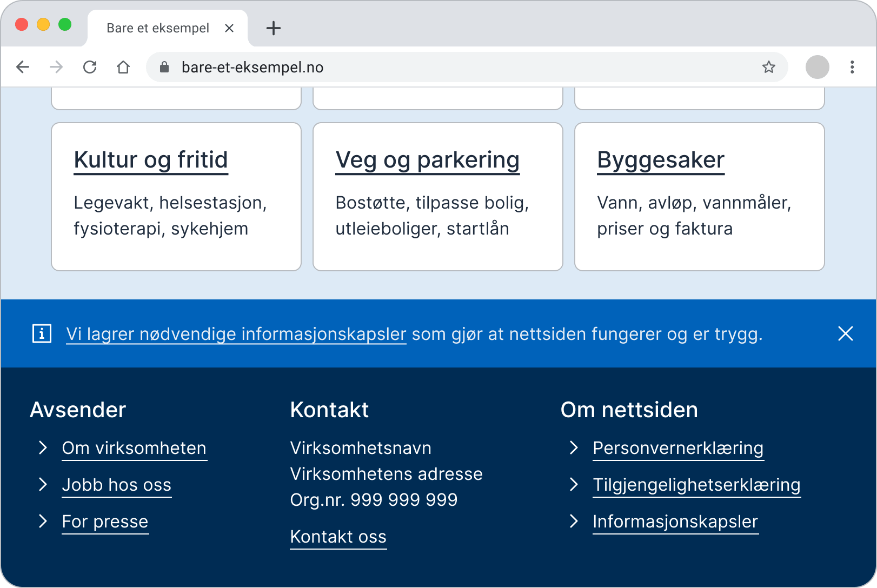Click the address bar URL field
The height and width of the screenshot is (588, 877).
tap(467, 67)
